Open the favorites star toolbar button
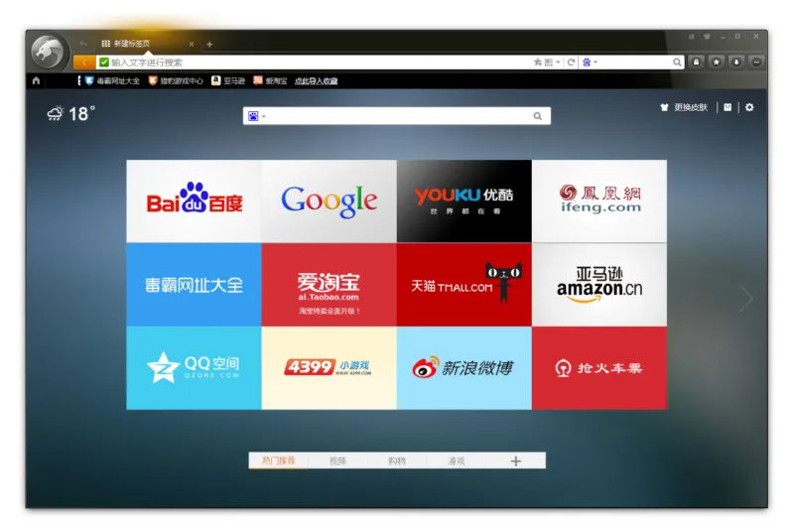The width and height of the screenshot is (794, 532). coord(716,62)
